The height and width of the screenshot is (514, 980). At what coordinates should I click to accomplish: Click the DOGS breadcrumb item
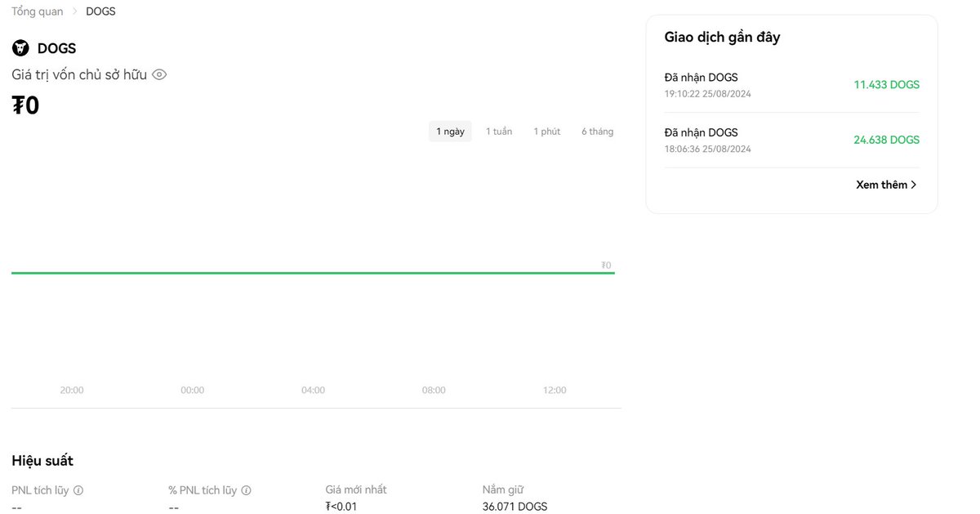(100, 11)
